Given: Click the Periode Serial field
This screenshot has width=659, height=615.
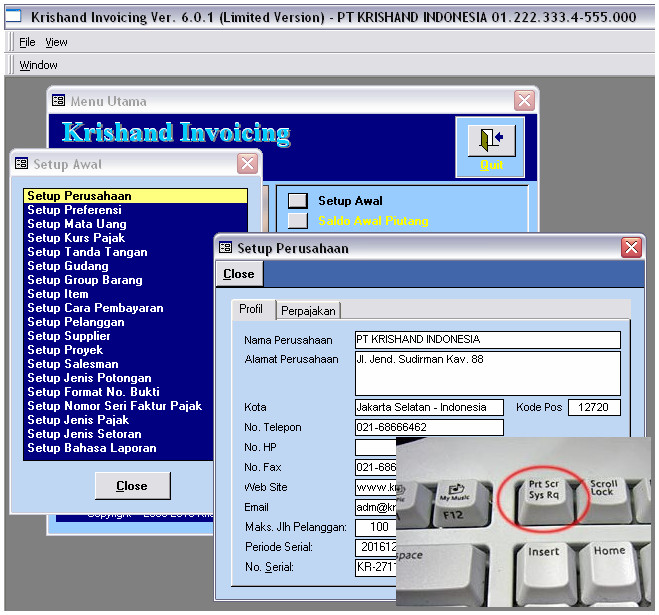Looking at the screenshot, I should pyautogui.click(x=376, y=547).
